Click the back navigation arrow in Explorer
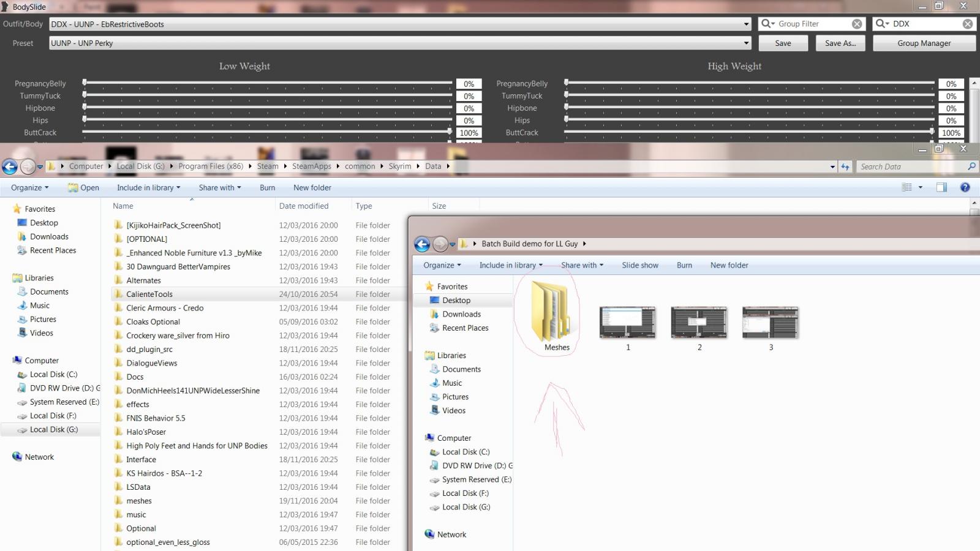This screenshot has width=980, height=551. pyautogui.click(x=9, y=166)
